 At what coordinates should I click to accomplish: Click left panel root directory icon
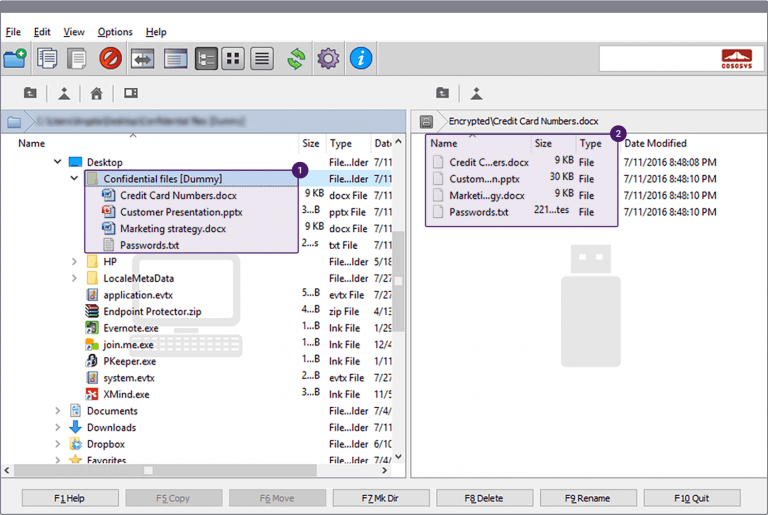pyautogui.click(x=64, y=93)
